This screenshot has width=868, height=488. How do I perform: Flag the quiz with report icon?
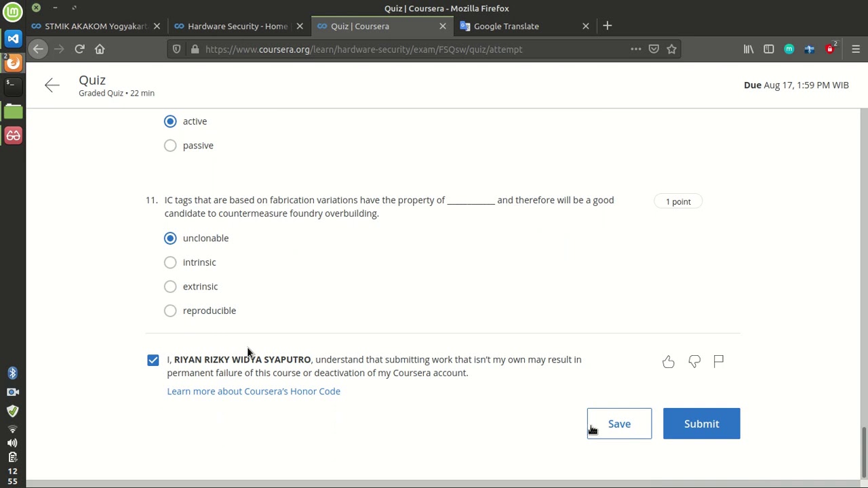[x=718, y=361]
